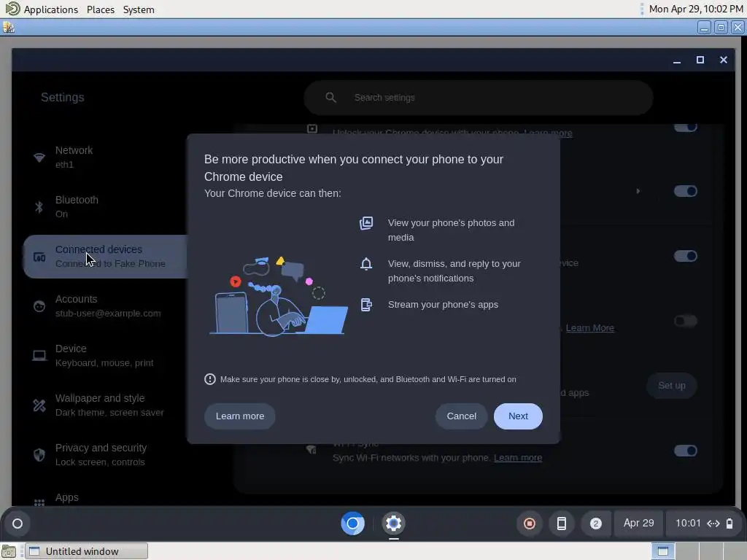Click the outer window title bar icon
The height and width of the screenshot is (560, 747).
pos(9,28)
